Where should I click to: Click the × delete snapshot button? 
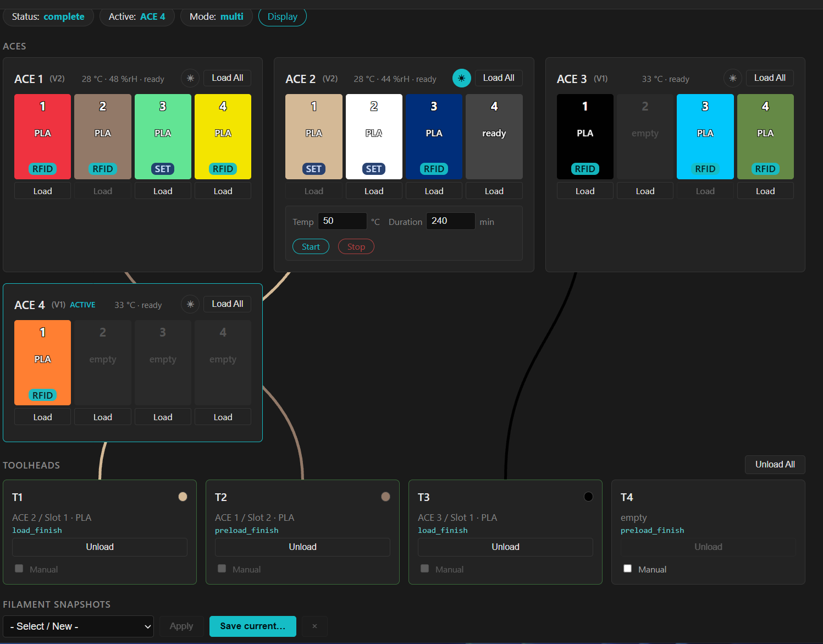pyautogui.click(x=314, y=626)
